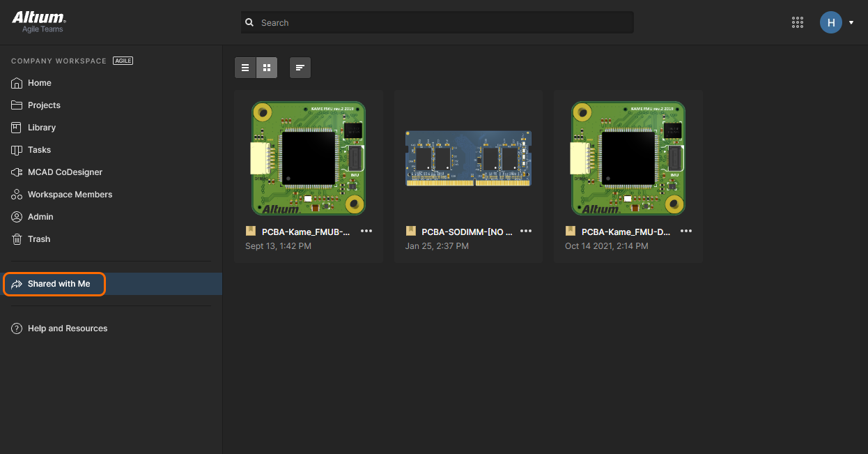The height and width of the screenshot is (454, 868).
Task: Open the apps grid launcher icon
Action: [798, 22]
